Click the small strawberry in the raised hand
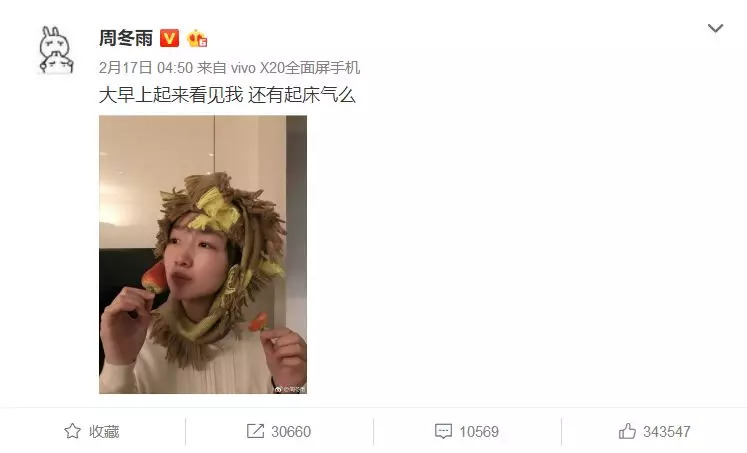747x453 pixels. pyautogui.click(x=259, y=322)
